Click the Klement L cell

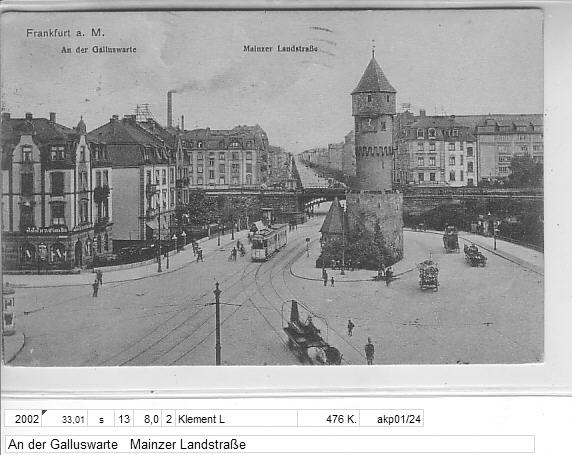pos(236,419)
